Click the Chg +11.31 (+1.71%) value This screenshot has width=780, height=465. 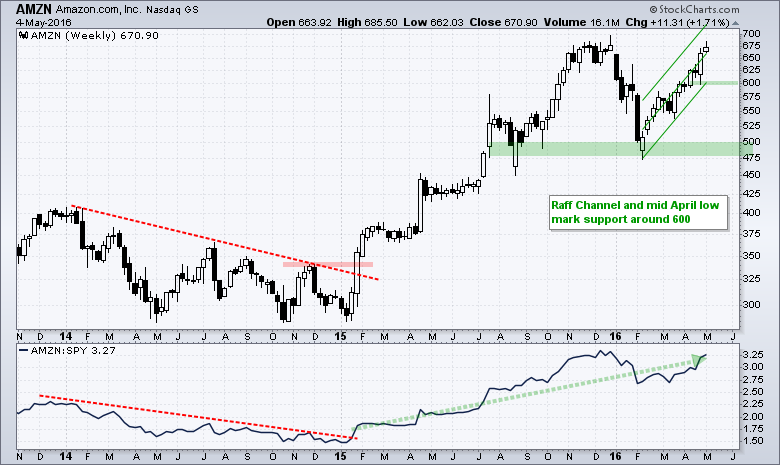[x=678, y=22]
